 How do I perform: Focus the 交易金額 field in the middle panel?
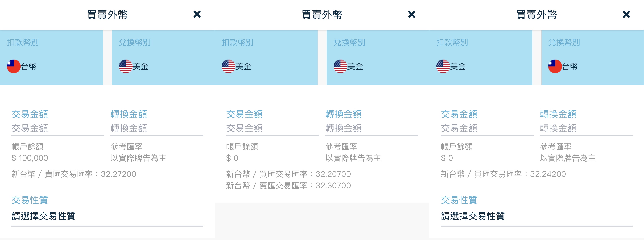(272, 129)
